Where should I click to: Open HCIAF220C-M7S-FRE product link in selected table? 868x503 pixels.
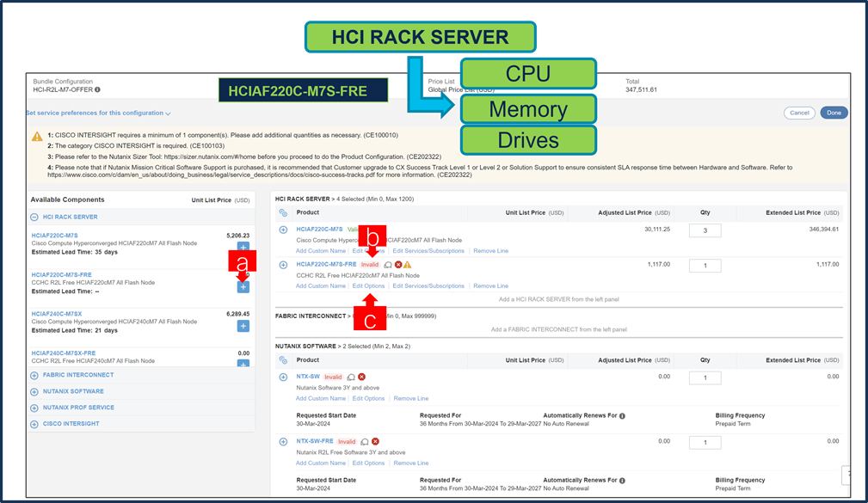pos(326,265)
